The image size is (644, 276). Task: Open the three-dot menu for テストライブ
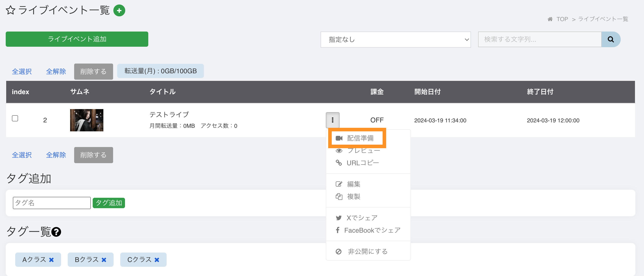(332, 120)
